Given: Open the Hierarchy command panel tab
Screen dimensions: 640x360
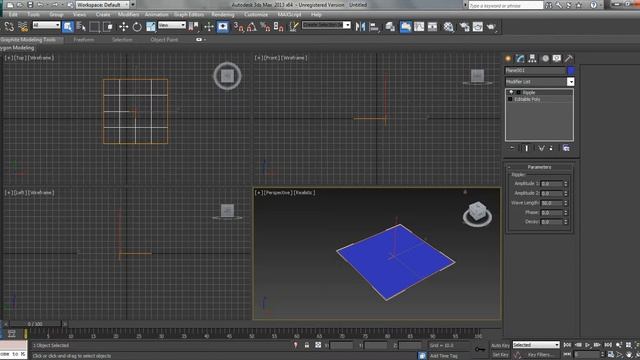Looking at the screenshot, I should click(532, 58).
